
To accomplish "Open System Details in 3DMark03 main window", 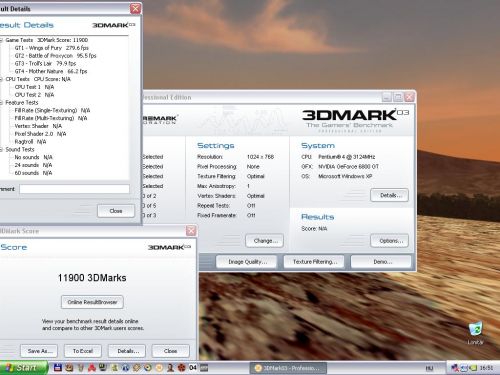I will tap(389, 195).
